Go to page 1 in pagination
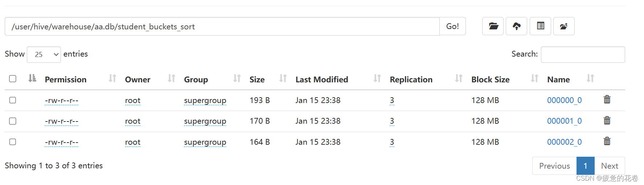The width and height of the screenshot is (644, 185). pos(585,166)
